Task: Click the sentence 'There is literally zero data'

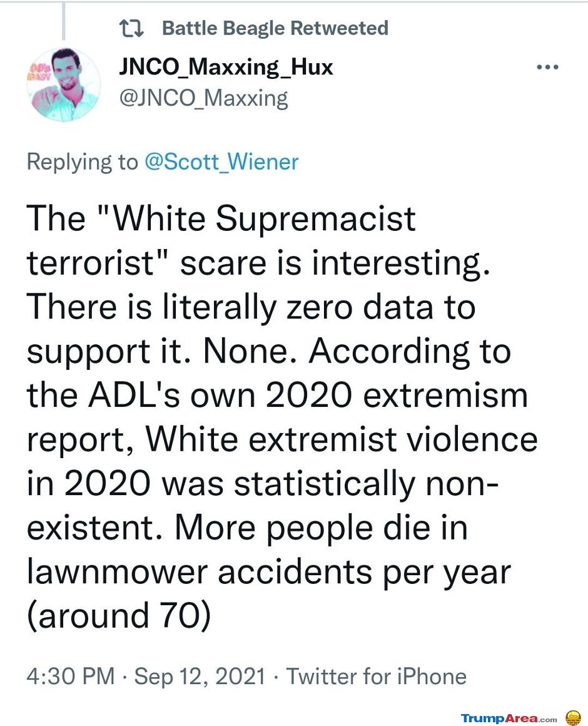Action: [230, 307]
